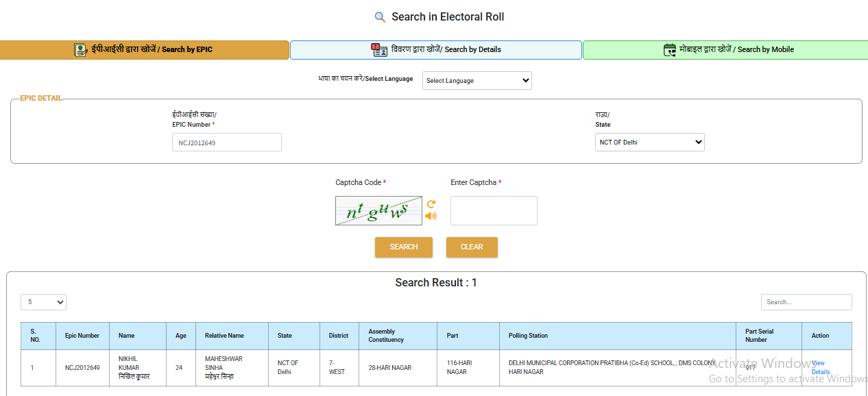Sort by the Age column header

(x=181, y=336)
